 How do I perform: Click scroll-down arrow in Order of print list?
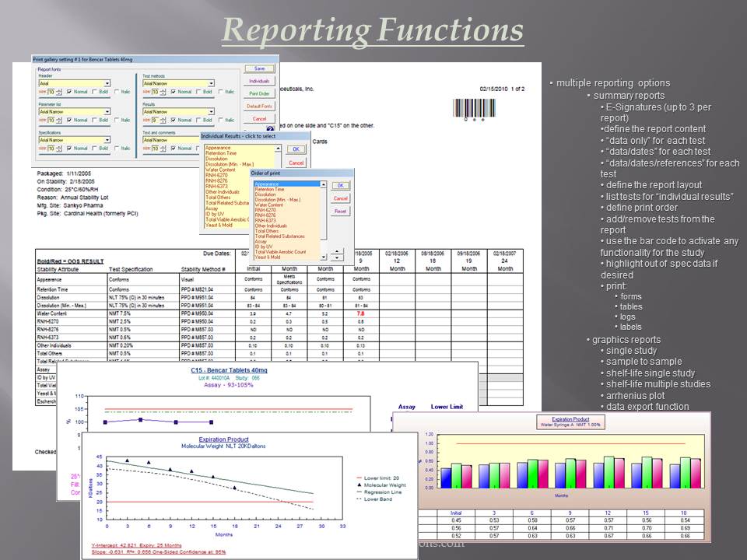point(324,257)
